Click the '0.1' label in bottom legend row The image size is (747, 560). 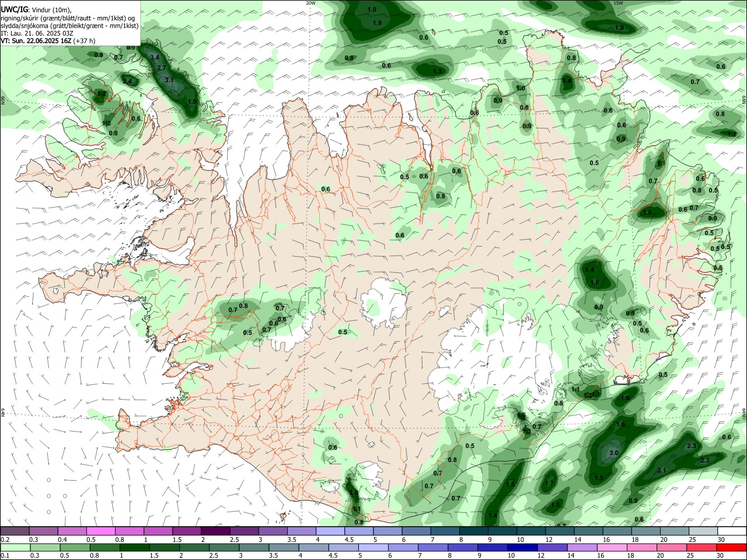coord(5,555)
